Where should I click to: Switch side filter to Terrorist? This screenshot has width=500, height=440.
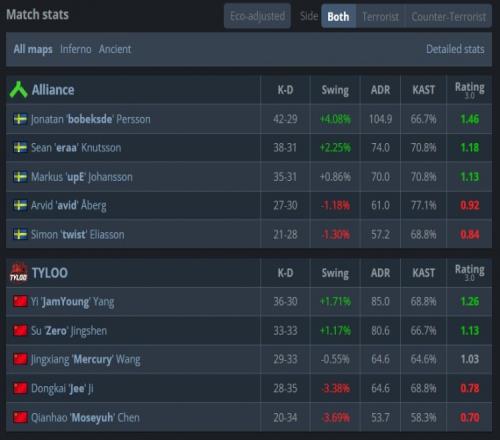coord(380,16)
